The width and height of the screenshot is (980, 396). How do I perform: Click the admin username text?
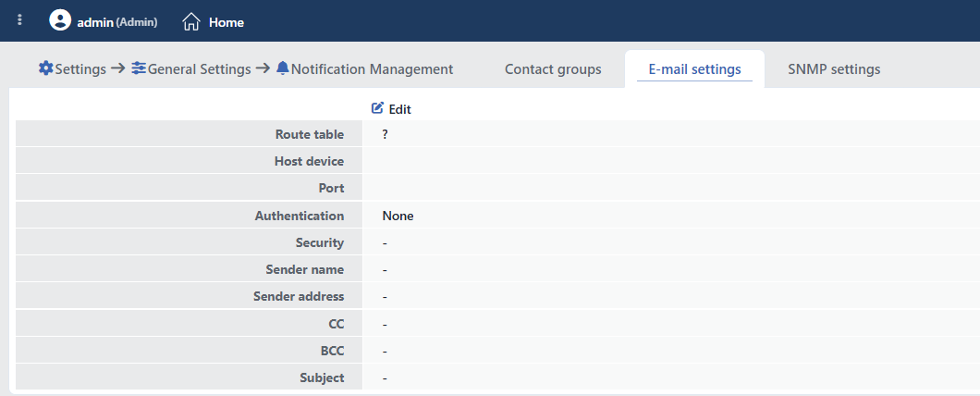click(x=95, y=22)
